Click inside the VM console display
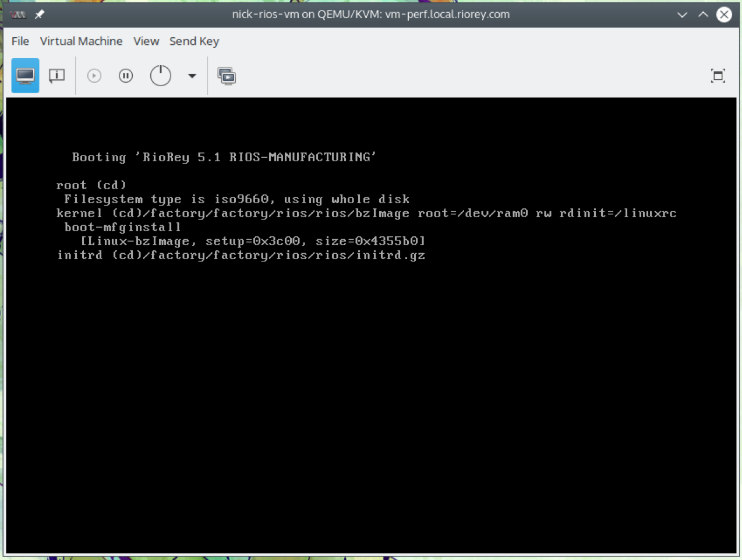Image resolution: width=742 pixels, height=560 pixels. (x=371, y=325)
